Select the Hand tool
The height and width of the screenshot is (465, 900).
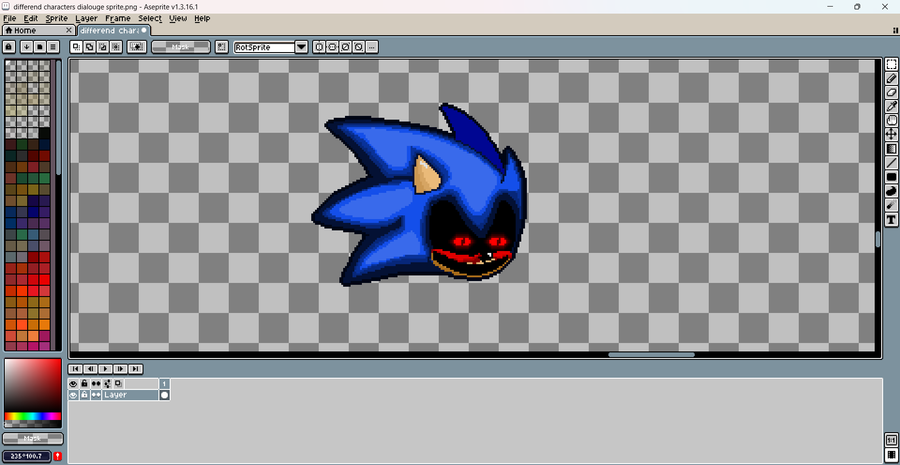(x=891, y=121)
